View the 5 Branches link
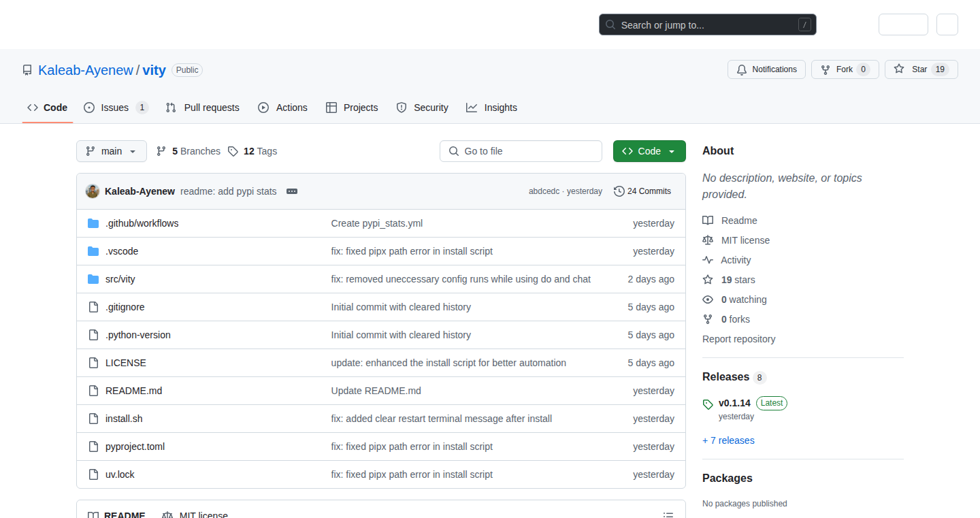Screen dimensions: 980x518 point(189,151)
